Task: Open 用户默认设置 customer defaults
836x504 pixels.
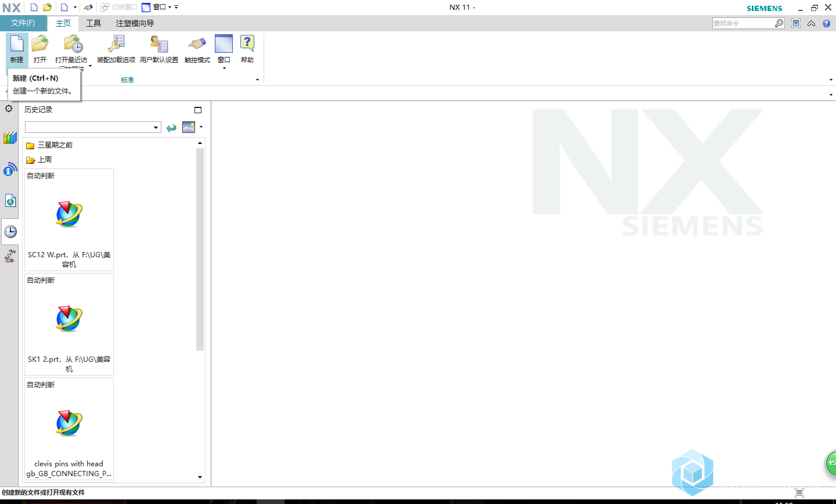Action: click(159, 49)
